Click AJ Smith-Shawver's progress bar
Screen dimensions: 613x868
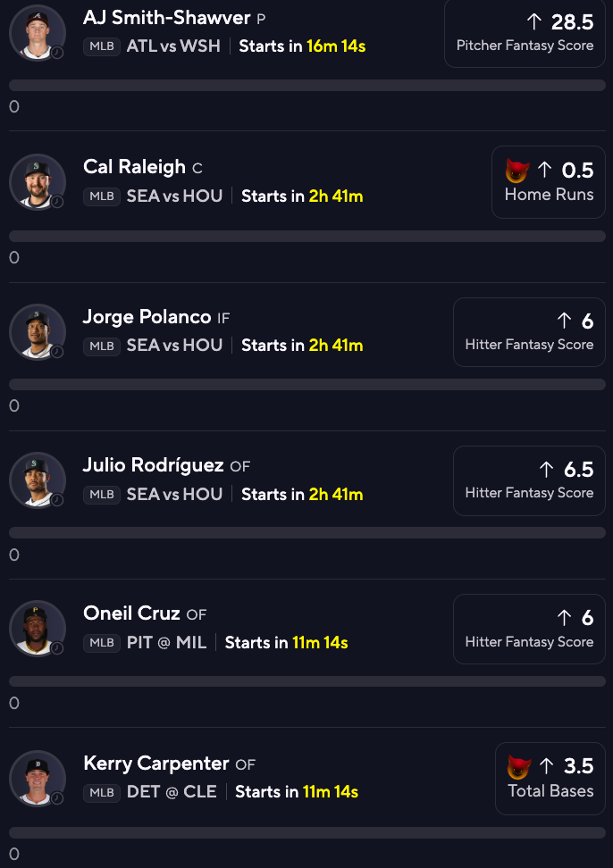306,86
